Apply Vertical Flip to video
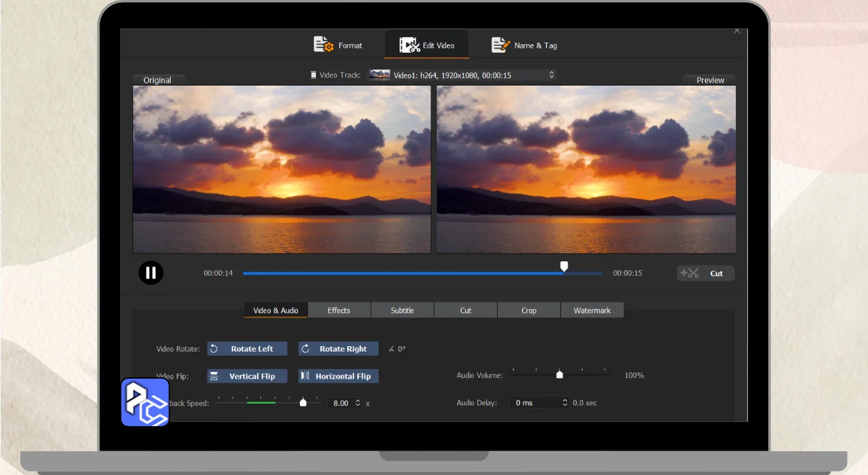 248,376
